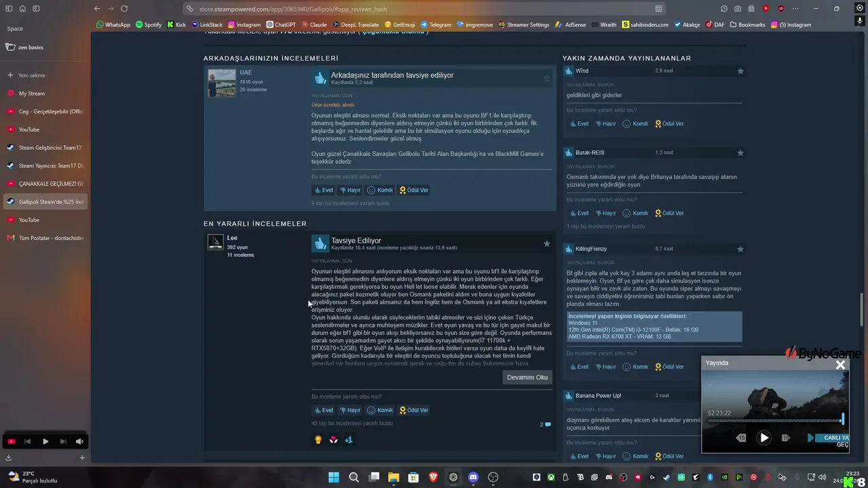Vote Hayır on Burak-REIS's review
The width and height of the screenshot is (868, 488).
coord(606,213)
